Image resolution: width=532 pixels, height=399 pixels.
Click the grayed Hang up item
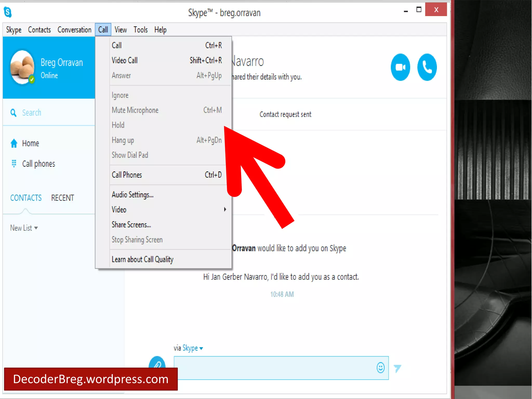click(167, 140)
